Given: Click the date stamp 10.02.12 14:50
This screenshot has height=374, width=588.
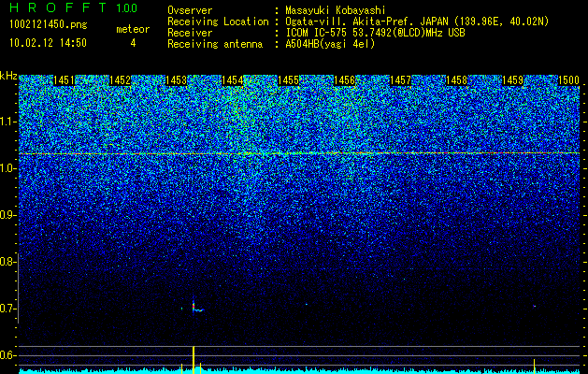Looking at the screenshot, I should 48,43.
